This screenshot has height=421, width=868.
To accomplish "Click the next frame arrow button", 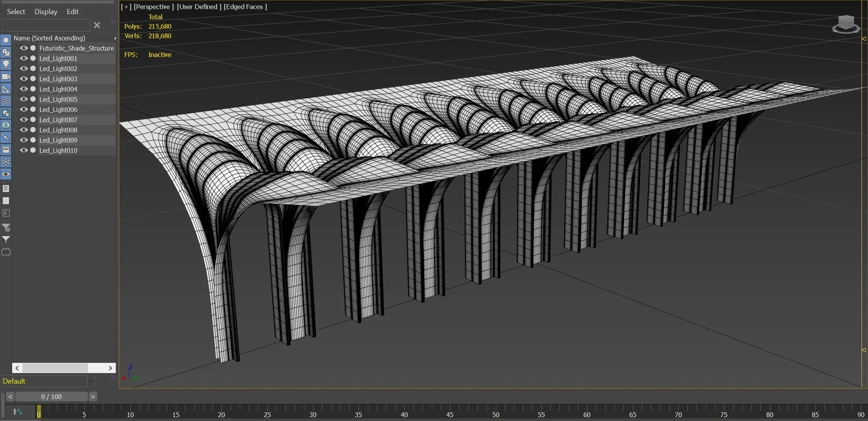I will [x=93, y=397].
